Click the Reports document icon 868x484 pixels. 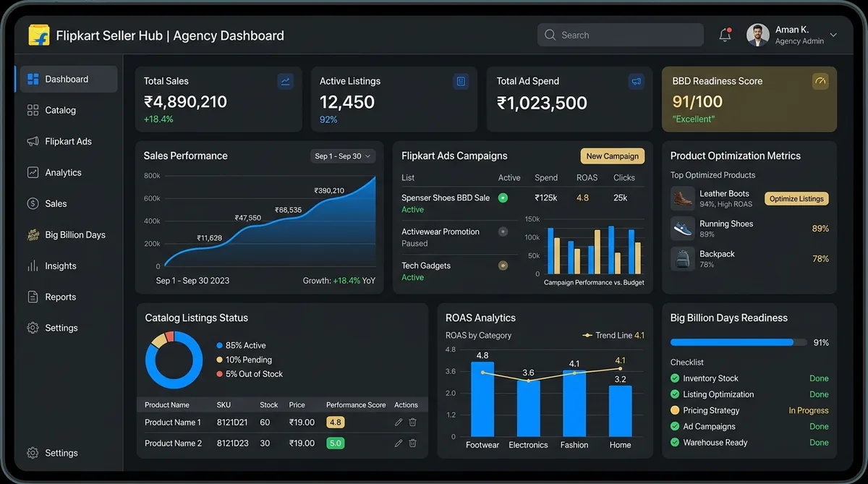(33, 297)
